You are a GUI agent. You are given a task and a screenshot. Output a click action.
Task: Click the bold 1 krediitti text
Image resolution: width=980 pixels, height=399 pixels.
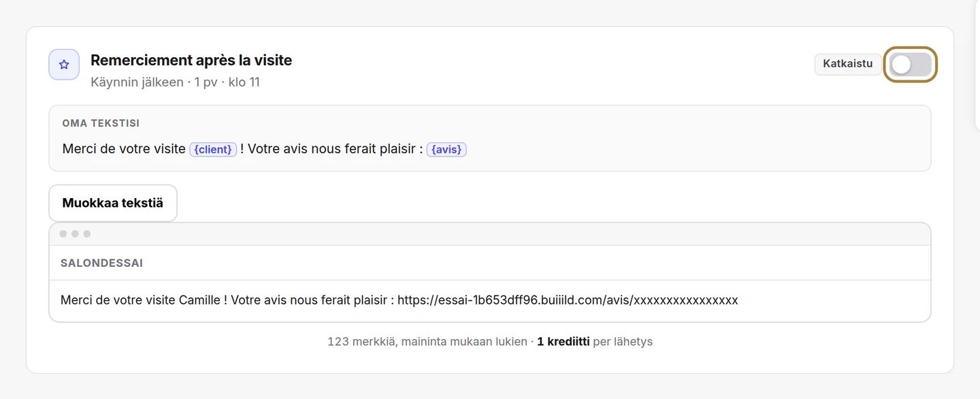point(563,342)
